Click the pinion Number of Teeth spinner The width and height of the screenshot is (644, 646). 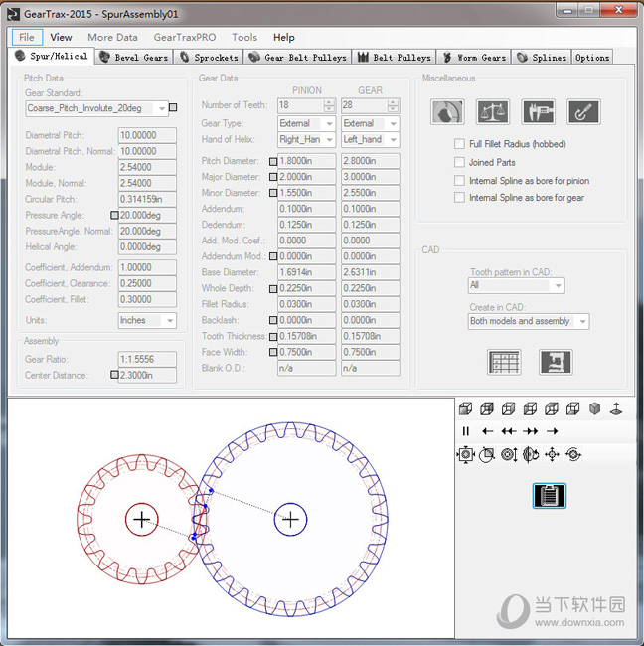click(329, 105)
